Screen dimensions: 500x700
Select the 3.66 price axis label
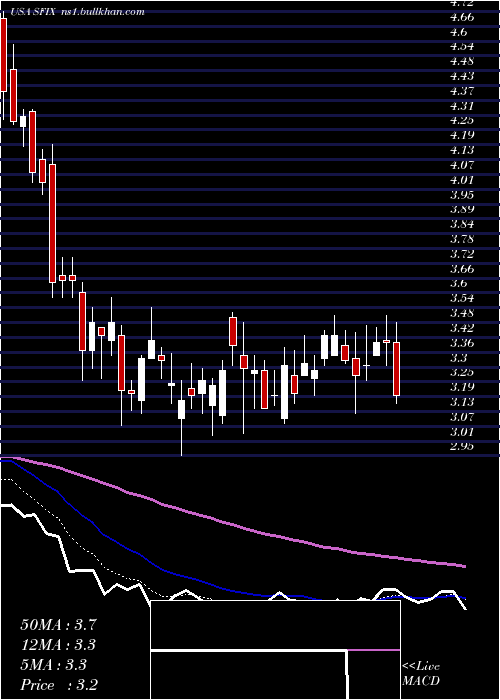pos(461,269)
